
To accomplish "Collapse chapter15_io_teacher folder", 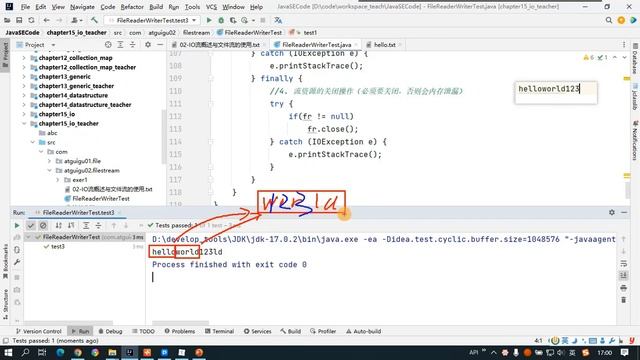I will [x=24, y=124].
